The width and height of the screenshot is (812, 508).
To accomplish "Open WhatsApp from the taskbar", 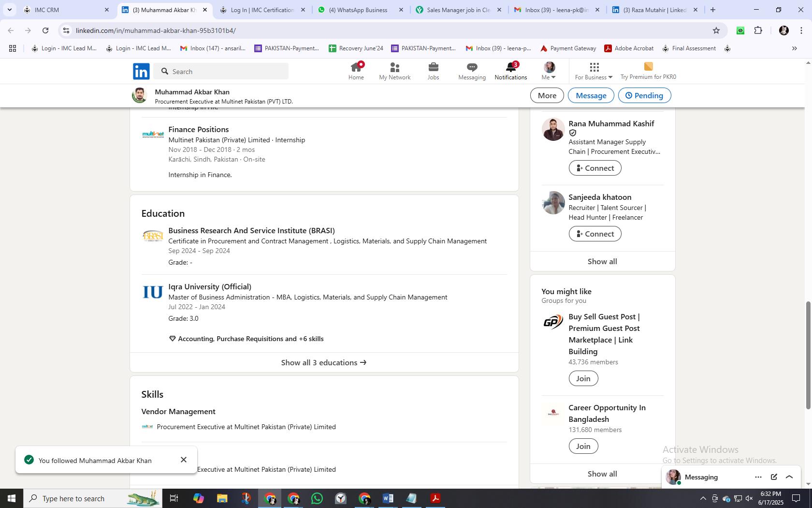I will click(317, 498).
